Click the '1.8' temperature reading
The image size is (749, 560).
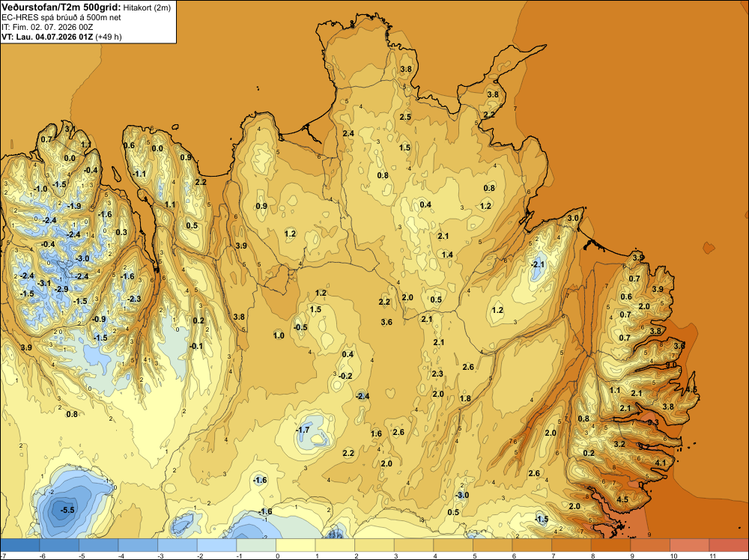[x=465, y=398]
